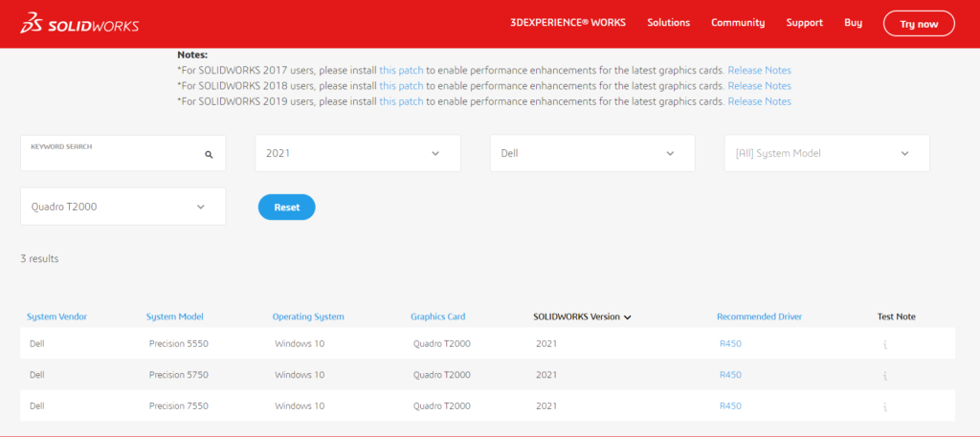This screenshot has height=437, width=980.
Task: Click the SOLIDWORKS logo
Action: point(80,25)
